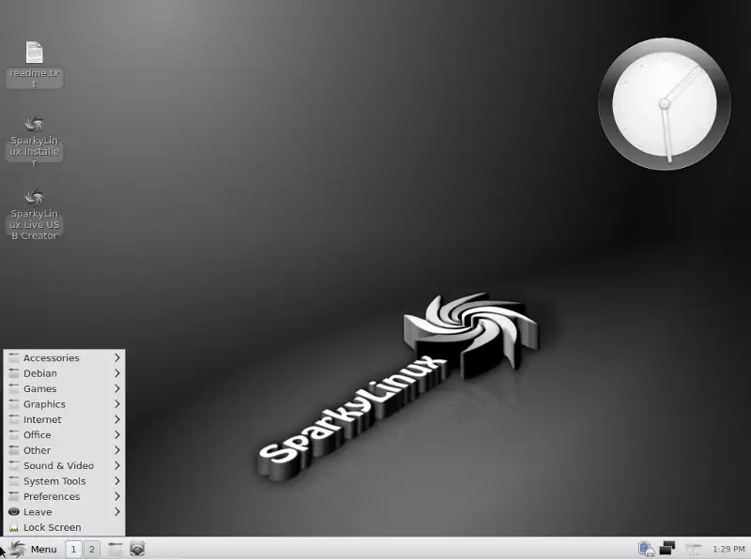The image size is (751, 560).
Task: Open the Preferences menu entry
Action: [x=64, y=496]
